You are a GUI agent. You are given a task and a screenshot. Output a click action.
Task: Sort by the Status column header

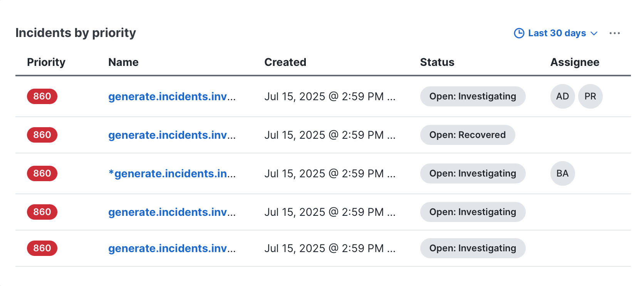pos(437,62)
